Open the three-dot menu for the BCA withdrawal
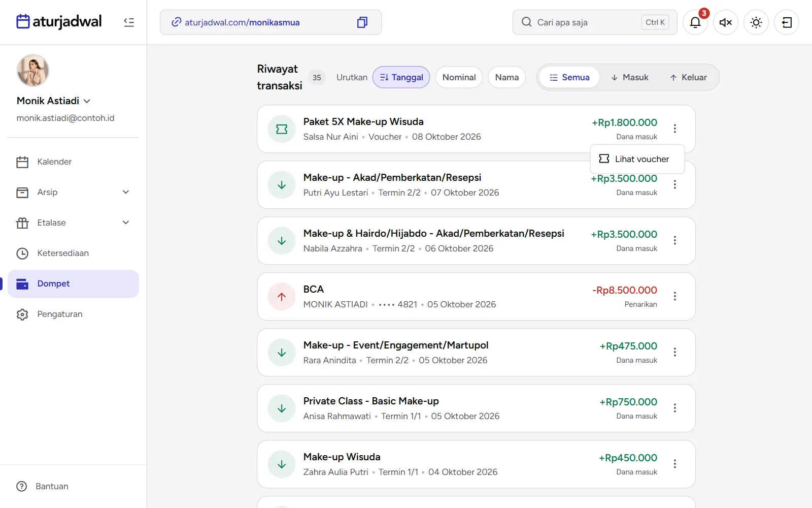Image resolution: width=812 pixels, height=508 pixels. point(675,296)
